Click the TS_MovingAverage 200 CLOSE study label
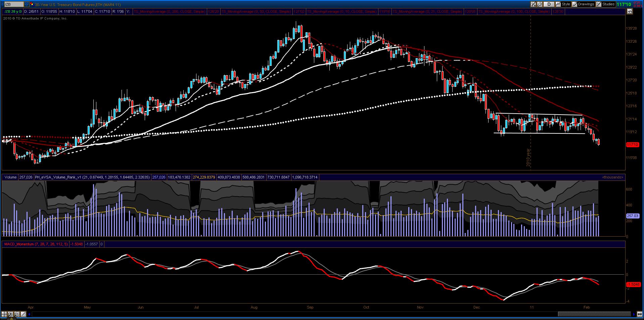Image resolution: width=644 pixels, height=320 pixels. coord(170,11)
